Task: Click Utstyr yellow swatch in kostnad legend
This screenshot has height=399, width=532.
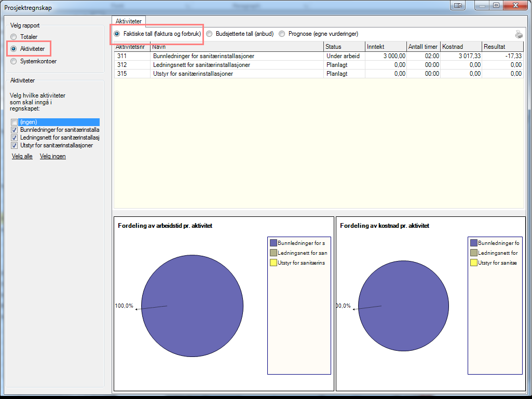Action: (x=474, y=263)
